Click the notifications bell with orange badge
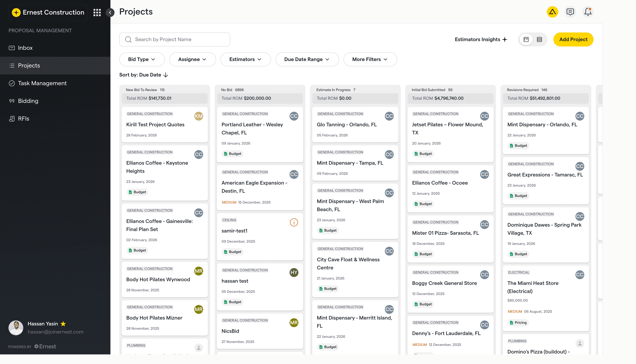The image size is (636, 364). [588, 12]
